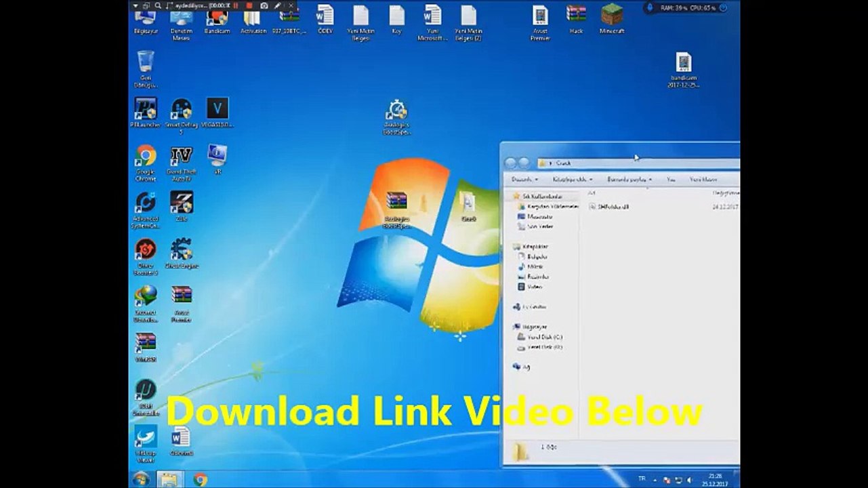Viewport: 868px width, 488px height.
Task: Select Müzik library in navigation pane
Action: coord(530,266)
